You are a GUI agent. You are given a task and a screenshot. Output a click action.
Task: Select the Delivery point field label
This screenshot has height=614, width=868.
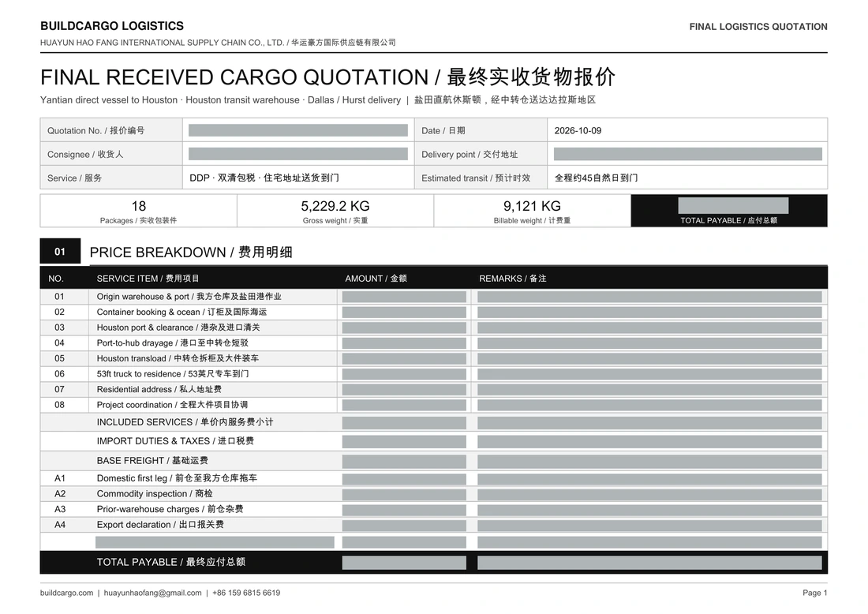(x=470, y=155)
